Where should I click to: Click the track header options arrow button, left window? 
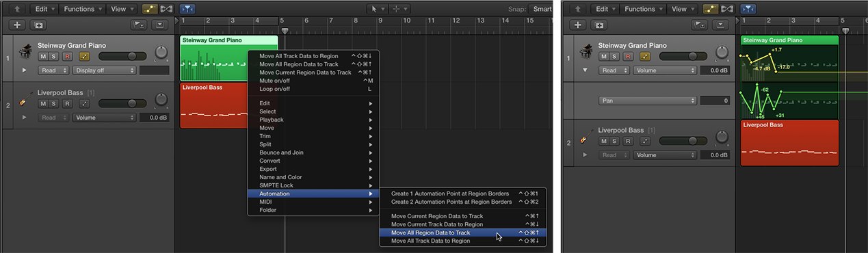(x=160, y=25)
